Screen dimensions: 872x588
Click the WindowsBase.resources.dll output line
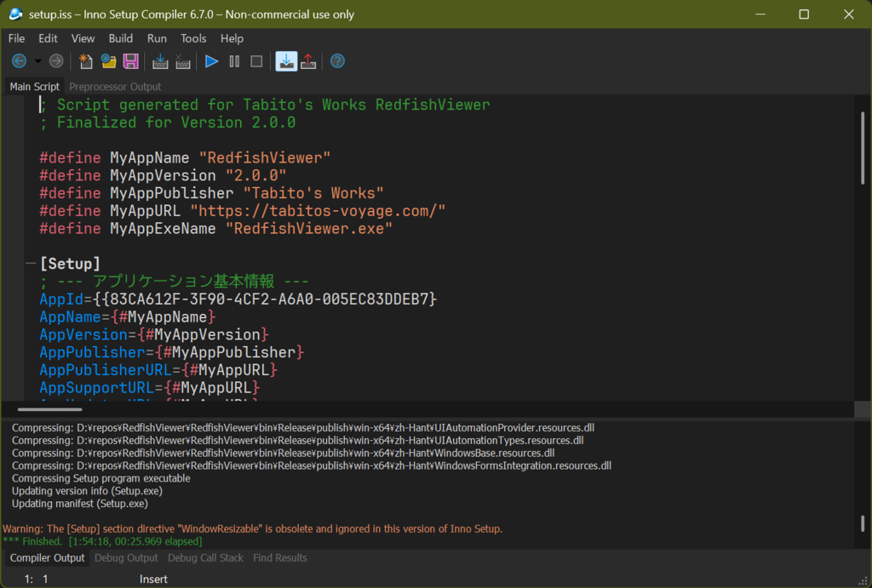point(283,453)
